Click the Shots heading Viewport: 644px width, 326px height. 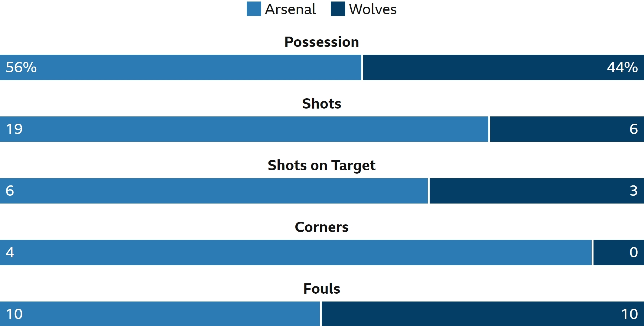click(x=322, y=104)
